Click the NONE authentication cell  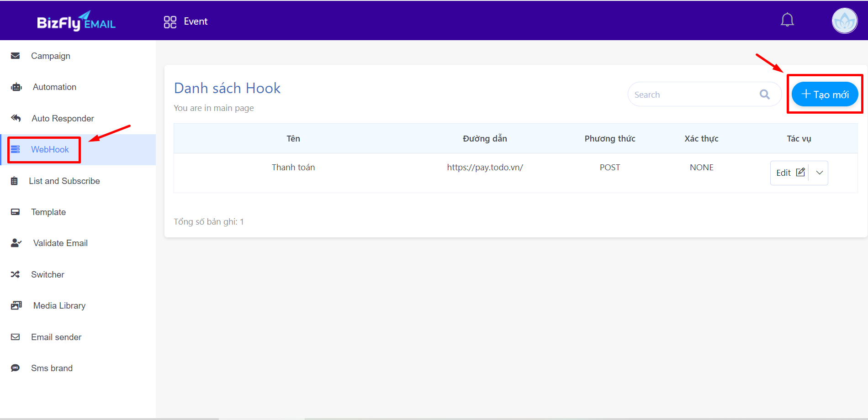pos(701,167)
